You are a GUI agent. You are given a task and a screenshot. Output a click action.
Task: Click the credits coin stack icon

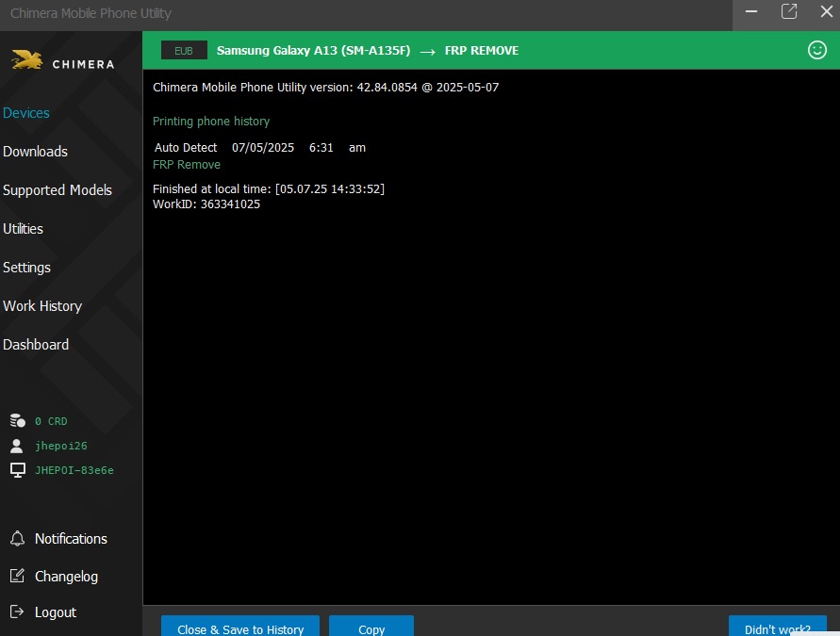[17, 421]
